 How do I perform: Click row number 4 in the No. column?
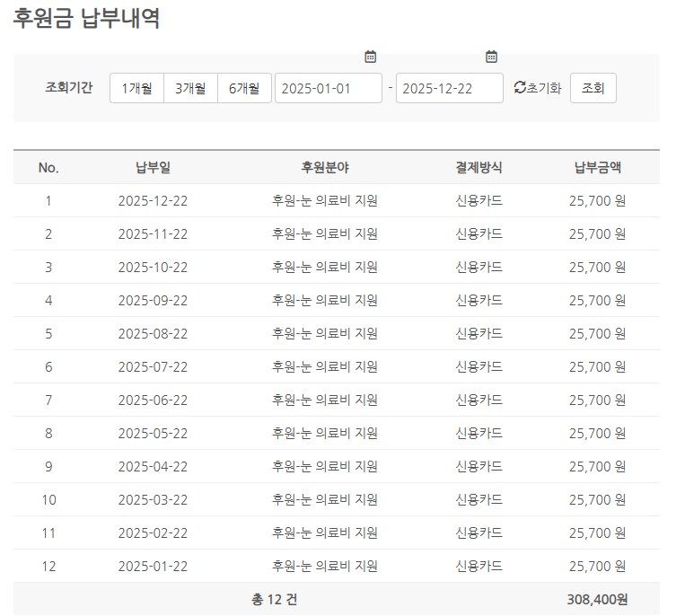[48, 301]
